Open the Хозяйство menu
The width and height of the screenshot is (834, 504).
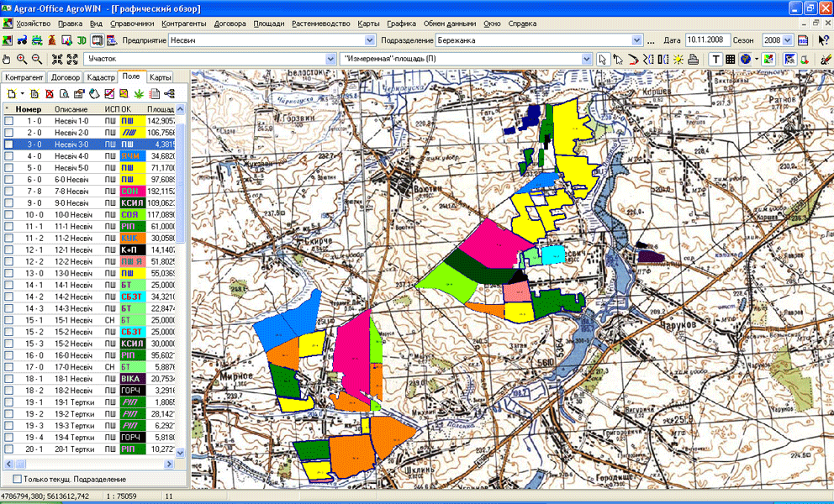click(x=33, y=24)
